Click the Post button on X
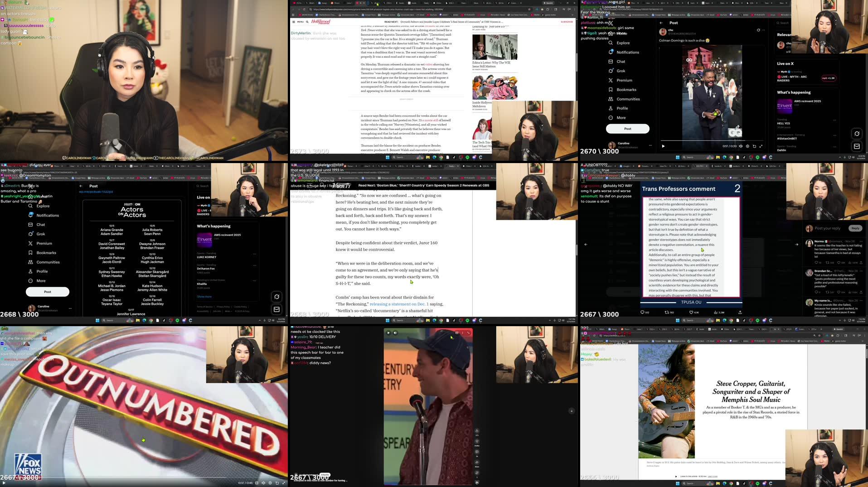The width and height of the screenshot is (868, 487). point(627,129)
